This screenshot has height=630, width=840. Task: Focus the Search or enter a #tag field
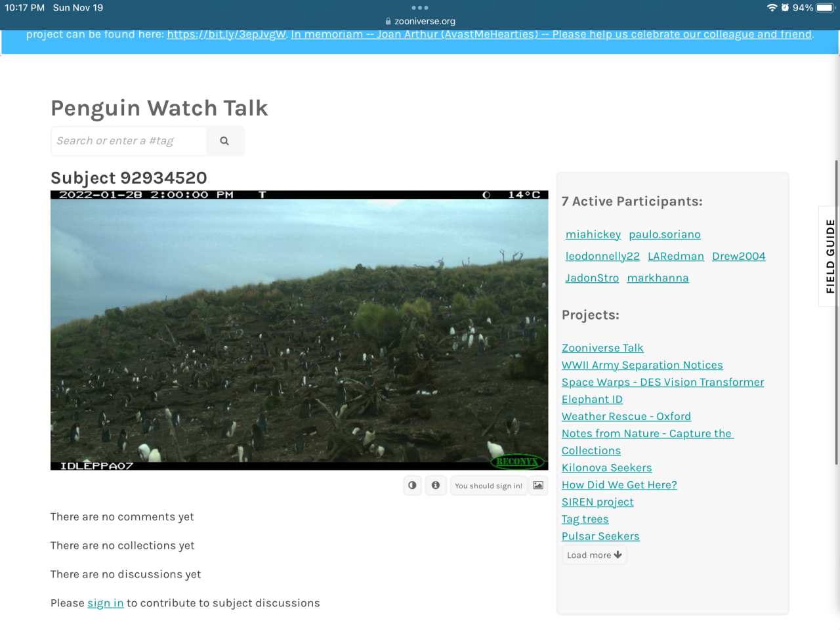point(129,141)
